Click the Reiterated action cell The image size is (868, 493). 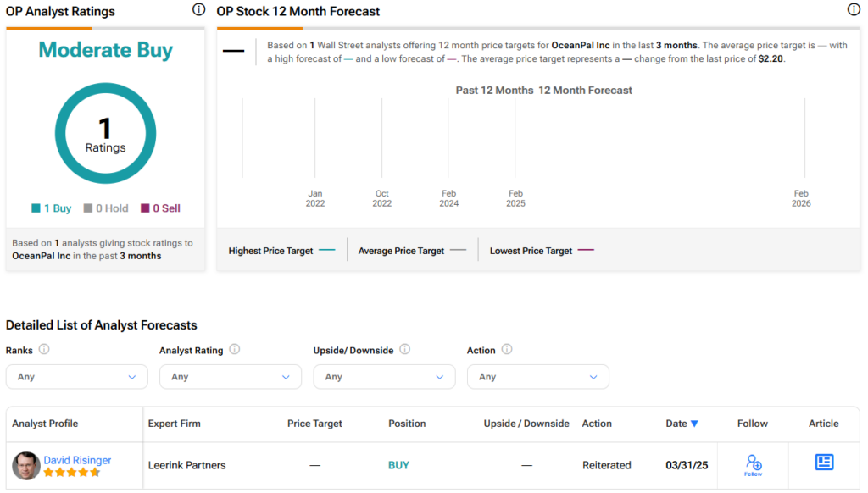pos(607,465)
